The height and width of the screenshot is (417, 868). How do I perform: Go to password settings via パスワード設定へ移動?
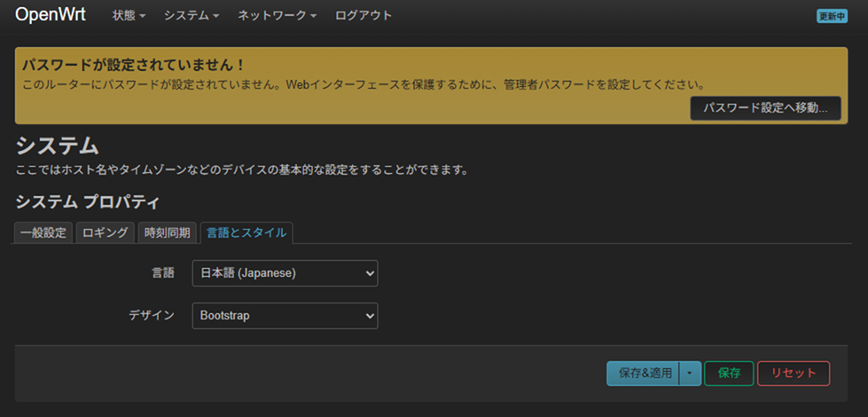765,108
